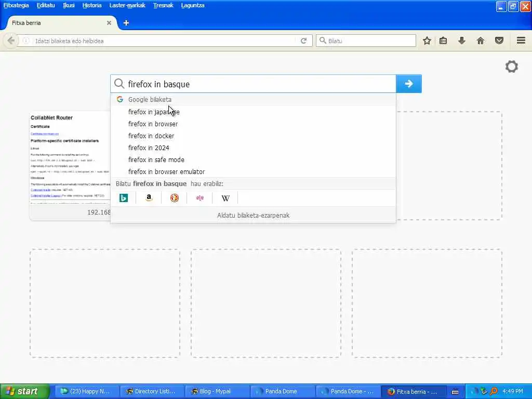Open the hamburger menu icon

521,41
